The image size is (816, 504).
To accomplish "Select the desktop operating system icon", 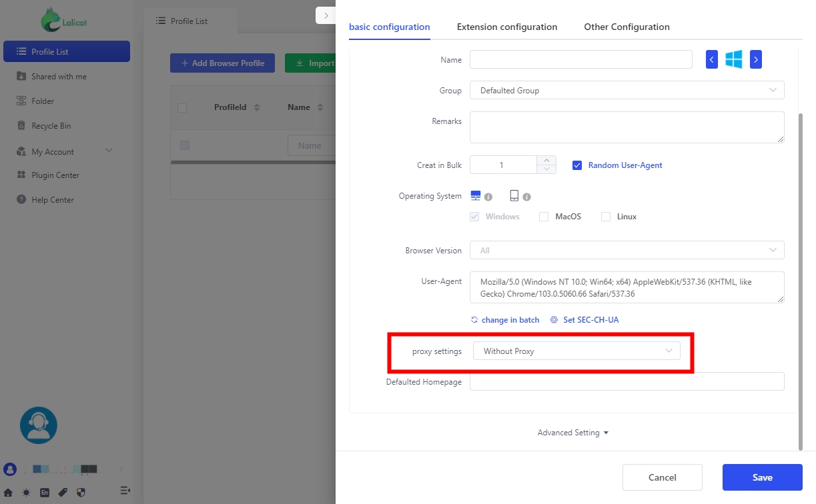I will tap(476, 195).
